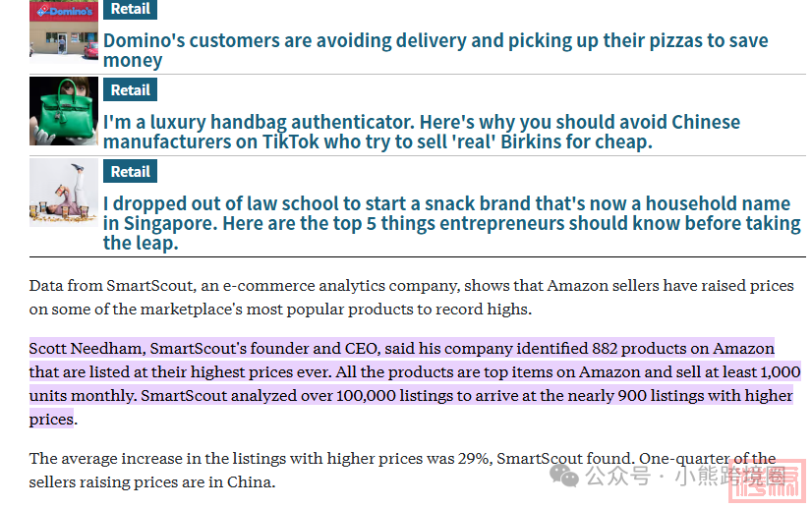
Task: Open luxury handbag authenticator Birkins article
Action: [422, 132]
